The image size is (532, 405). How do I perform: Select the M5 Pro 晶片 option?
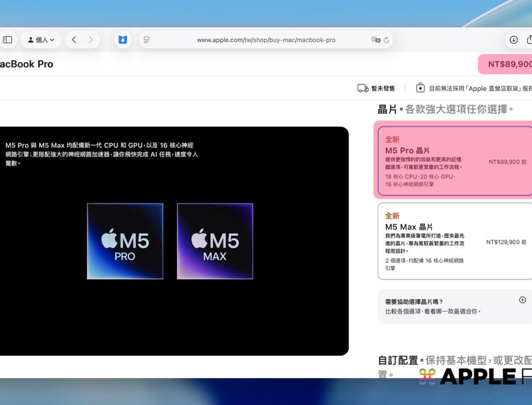(x=455, y=162)
